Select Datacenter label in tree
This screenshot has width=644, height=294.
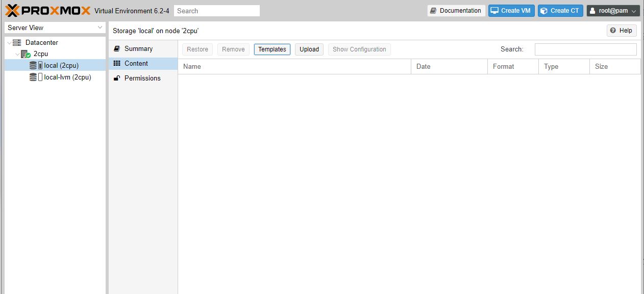[x=42, y=43]
